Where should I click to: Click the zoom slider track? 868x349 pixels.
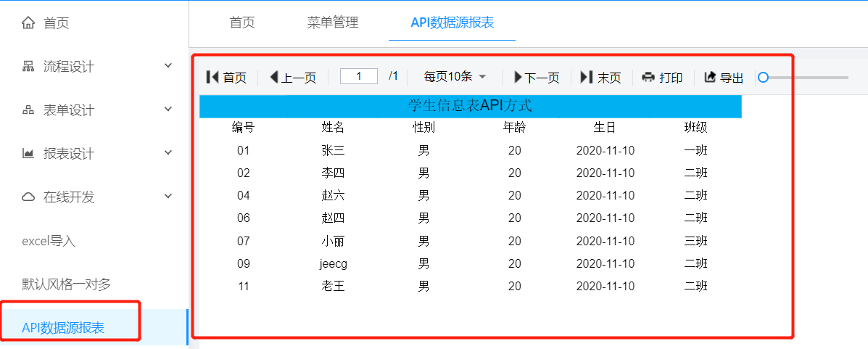(x=806, y=78)
